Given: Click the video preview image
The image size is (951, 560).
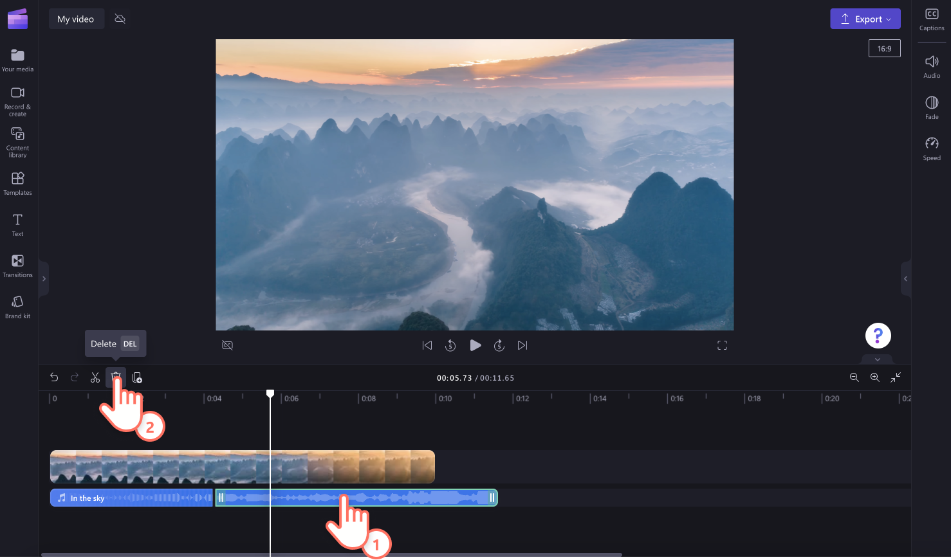Looking at the screenshot, I should point(475,185).
